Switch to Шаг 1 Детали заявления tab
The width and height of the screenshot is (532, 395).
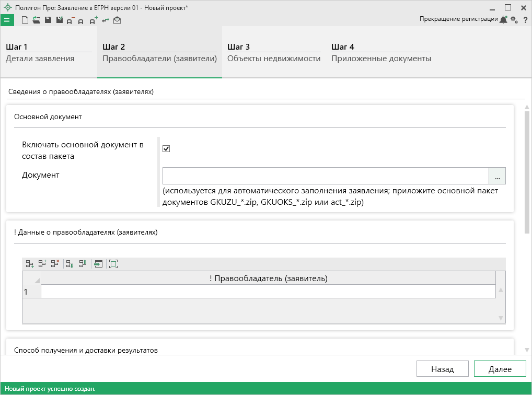pyautogui.click(x=49, y=53)
